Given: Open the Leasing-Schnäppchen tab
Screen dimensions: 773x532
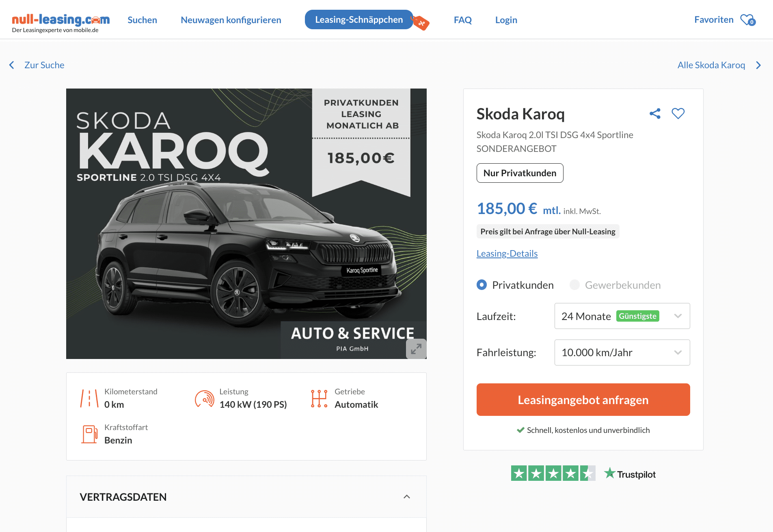Looking at the screenshot, I should point(359,19).
